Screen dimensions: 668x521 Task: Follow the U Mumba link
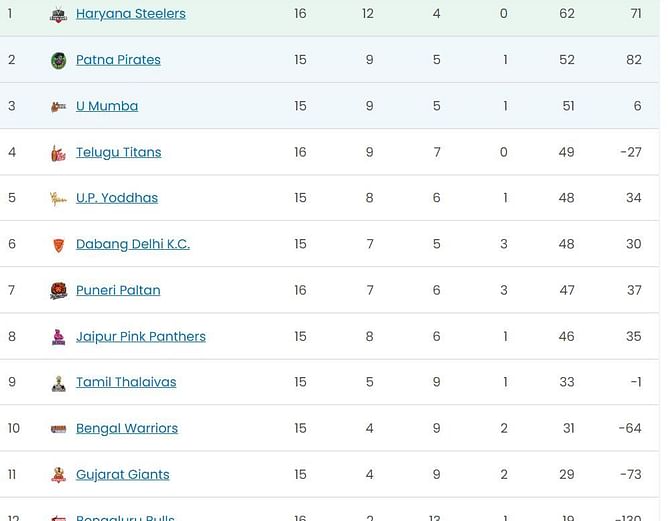pyautogui.click(x=107, y=106)
